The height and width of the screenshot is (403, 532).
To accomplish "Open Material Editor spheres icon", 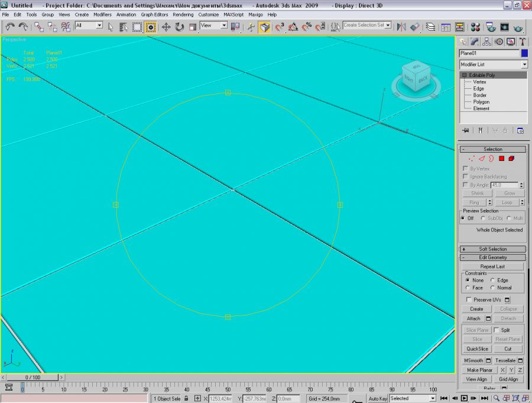I will tap(475, 27).
